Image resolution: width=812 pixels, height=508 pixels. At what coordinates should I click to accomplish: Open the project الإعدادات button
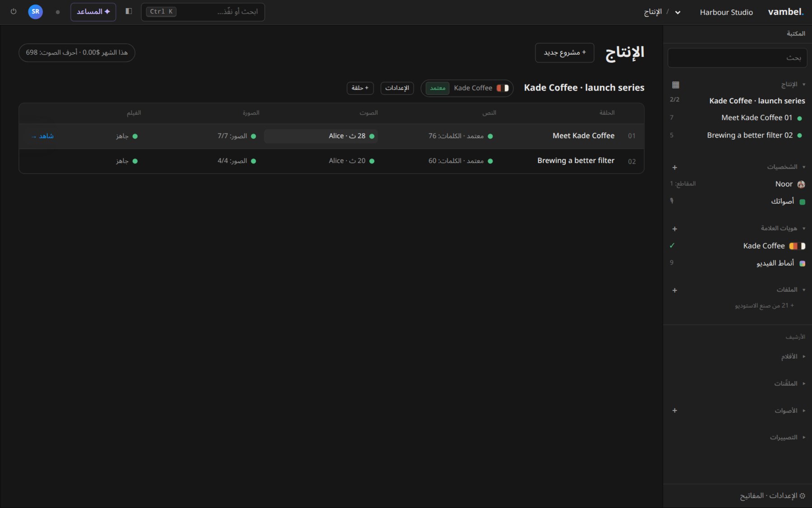pyautogui.click(x=397, y=88)
